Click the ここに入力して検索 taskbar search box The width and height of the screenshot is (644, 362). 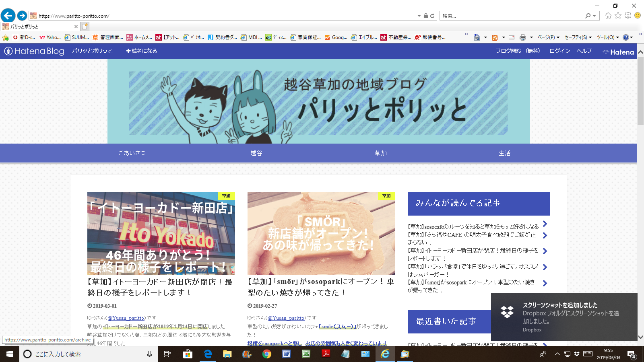point(89,354)
